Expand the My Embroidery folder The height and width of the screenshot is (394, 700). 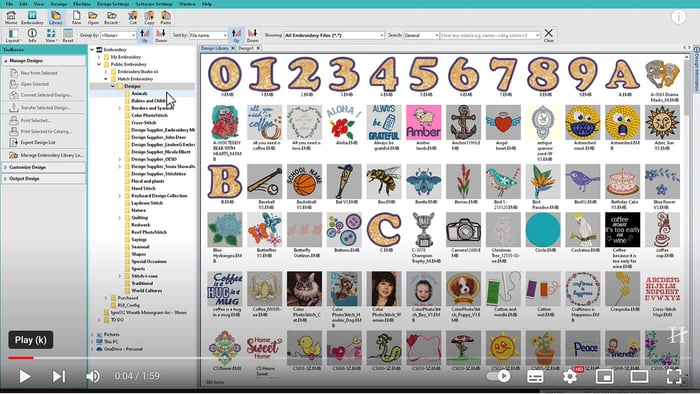pos(99,57)
